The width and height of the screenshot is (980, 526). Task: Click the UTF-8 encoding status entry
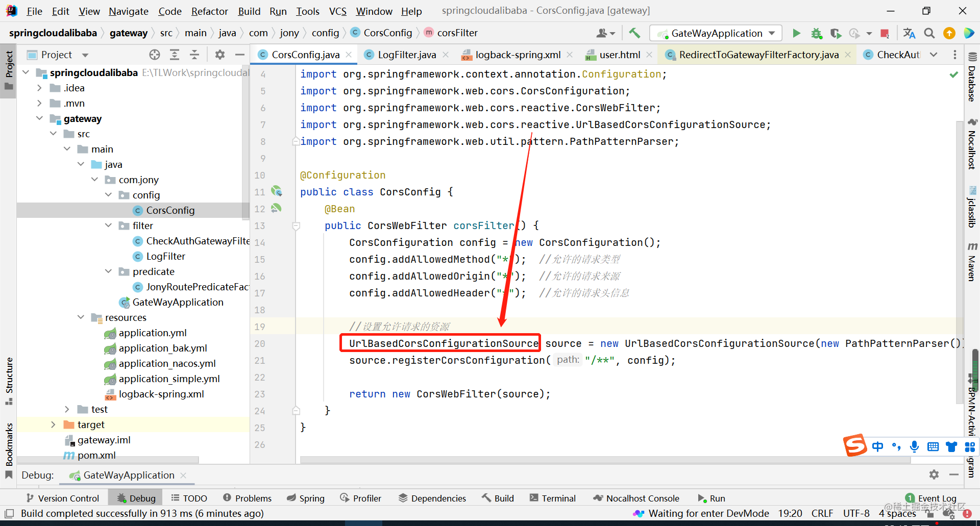tap(856, 513)
